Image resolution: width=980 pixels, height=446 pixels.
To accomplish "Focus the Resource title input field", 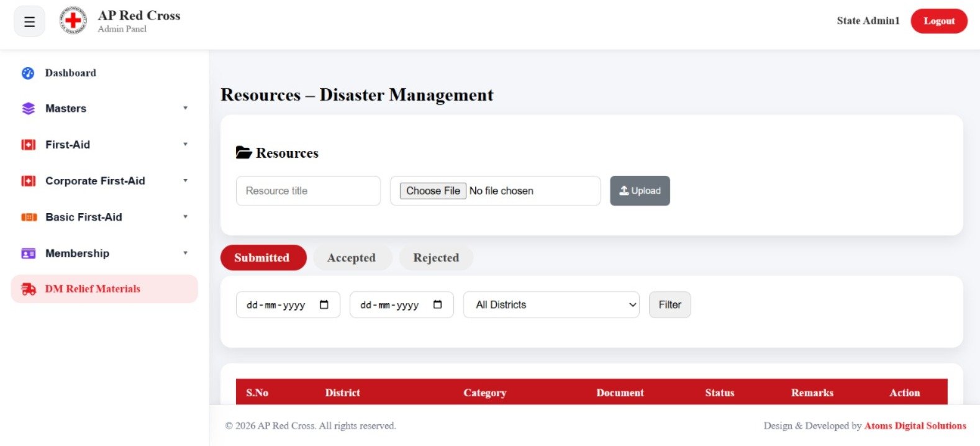I will click(x=308, y=191).
